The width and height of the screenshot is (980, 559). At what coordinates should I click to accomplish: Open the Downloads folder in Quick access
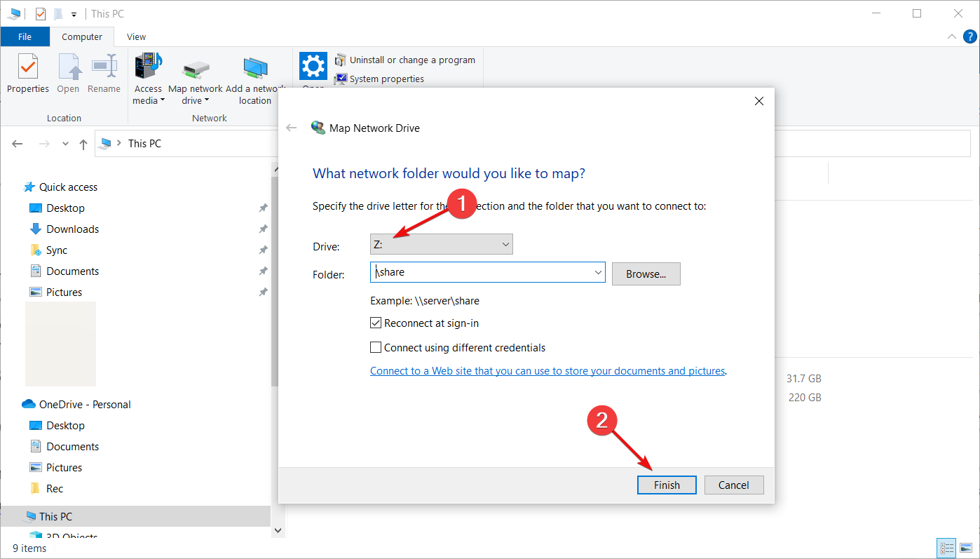click(x=72, y=229)
